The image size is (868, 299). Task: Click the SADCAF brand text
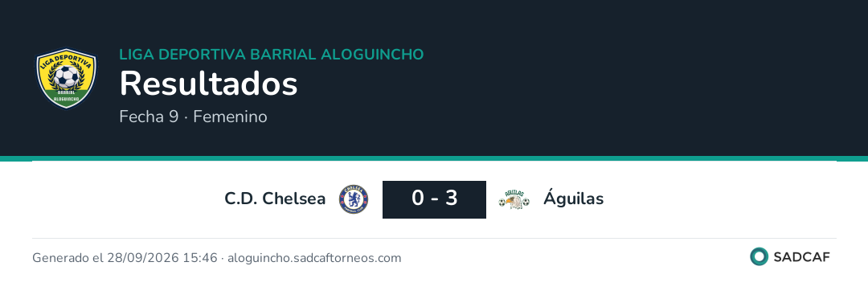click(x=801, y=257)
